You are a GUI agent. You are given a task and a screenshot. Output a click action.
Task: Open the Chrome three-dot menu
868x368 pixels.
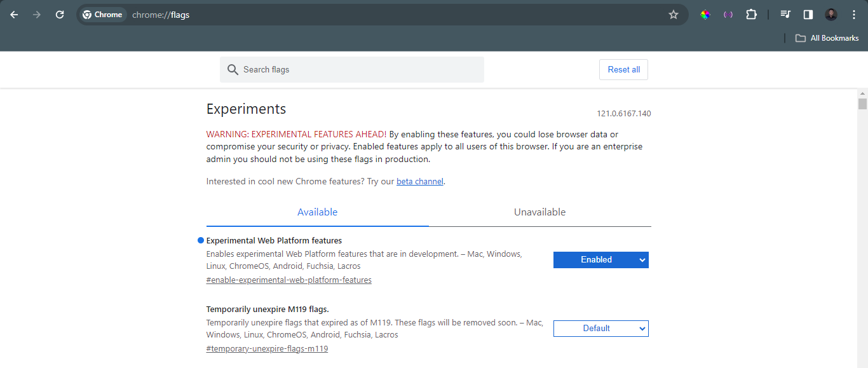tap(854, 15)
